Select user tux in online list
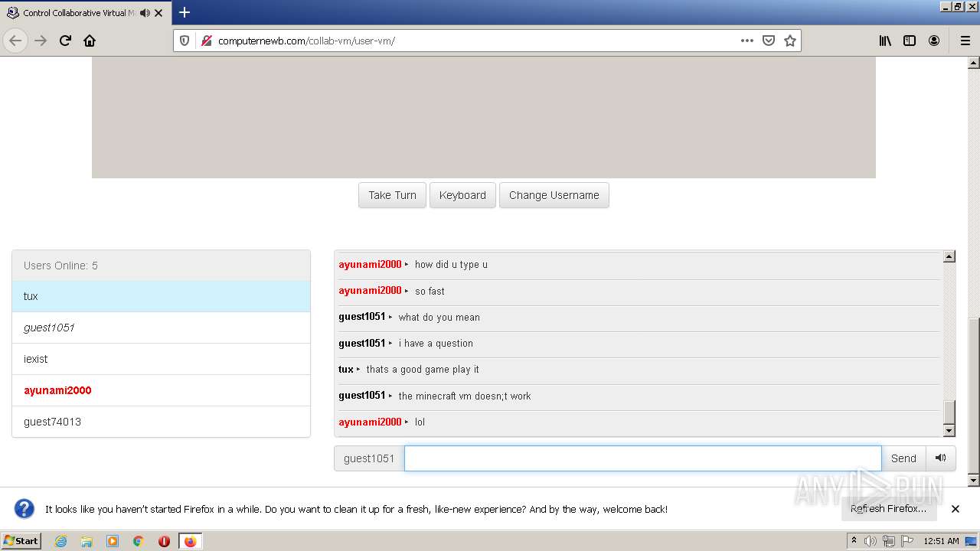Viewport: 980px width, 551px height. pyautogui.click(x=161, y=296)
